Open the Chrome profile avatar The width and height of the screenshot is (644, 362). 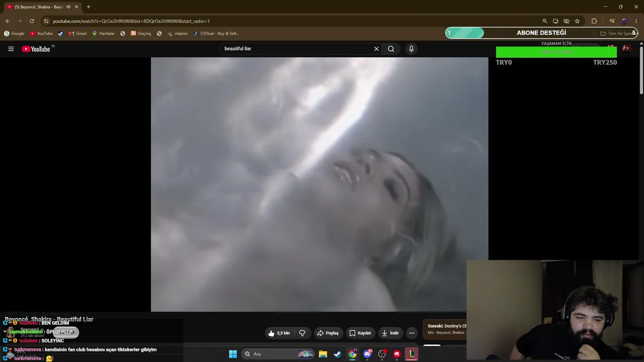tap(624, 21)
